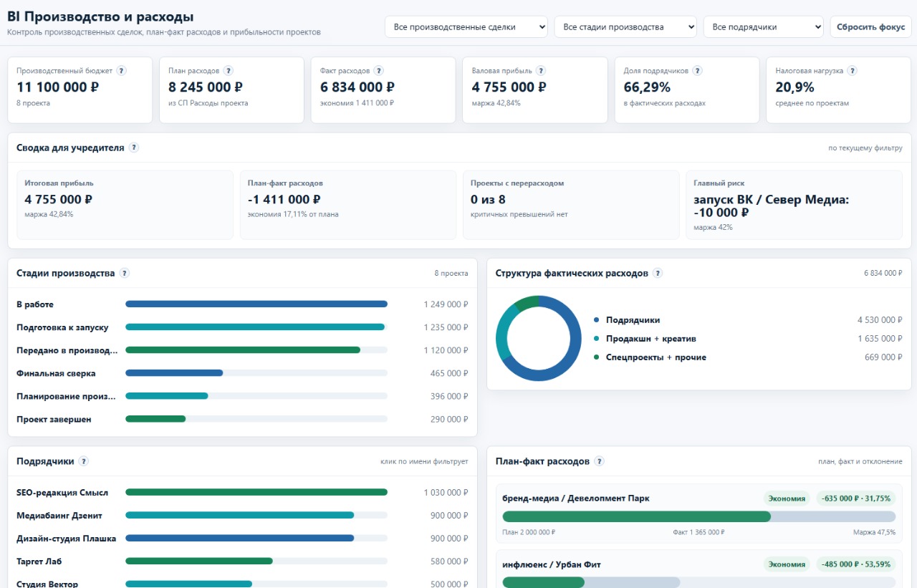The height and width of the screenshot is (588, 917).
Task: Click question mark beside Доля подрядчиков
Action: (697, 71)
